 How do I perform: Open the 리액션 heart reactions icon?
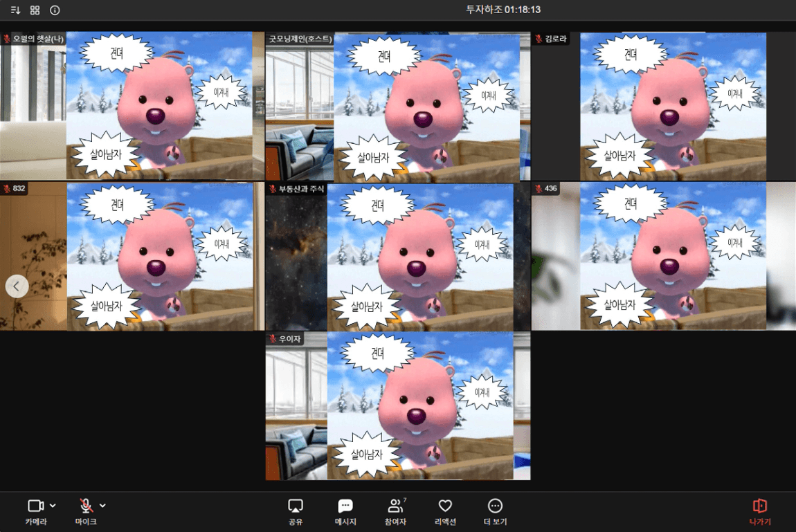pyautogui.click(x=445, y=511)
